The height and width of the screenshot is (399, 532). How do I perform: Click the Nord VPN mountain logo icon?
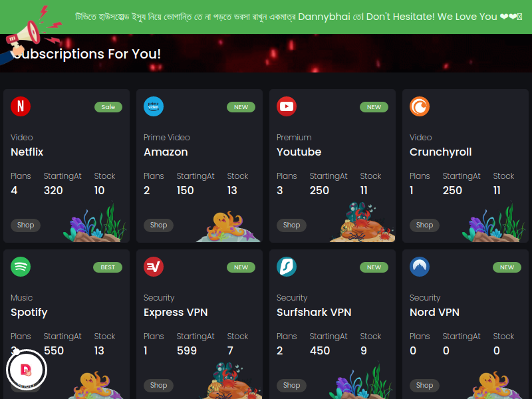[x=420, y=267]
